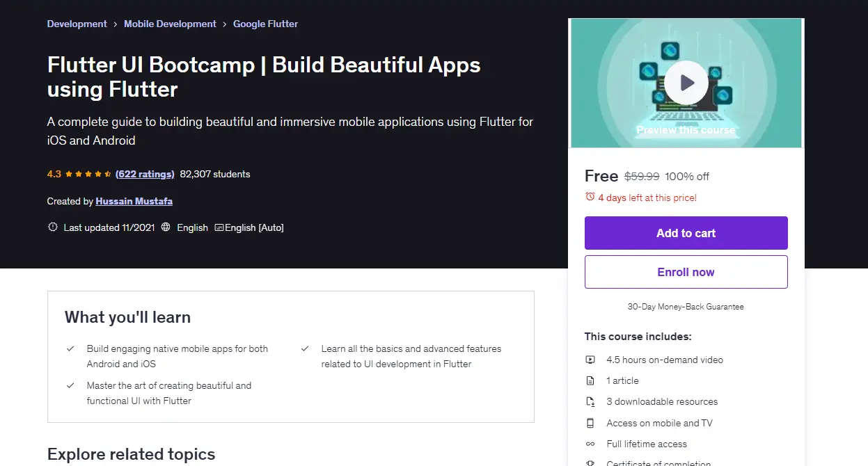Click the on-demand video icon

coord(590,360)
